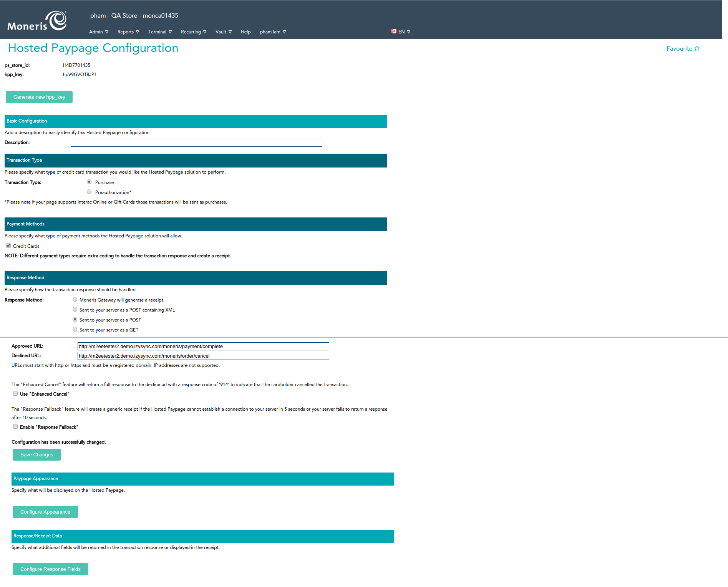
Task: Open the pham lam user menu
Action: (272, 32)
